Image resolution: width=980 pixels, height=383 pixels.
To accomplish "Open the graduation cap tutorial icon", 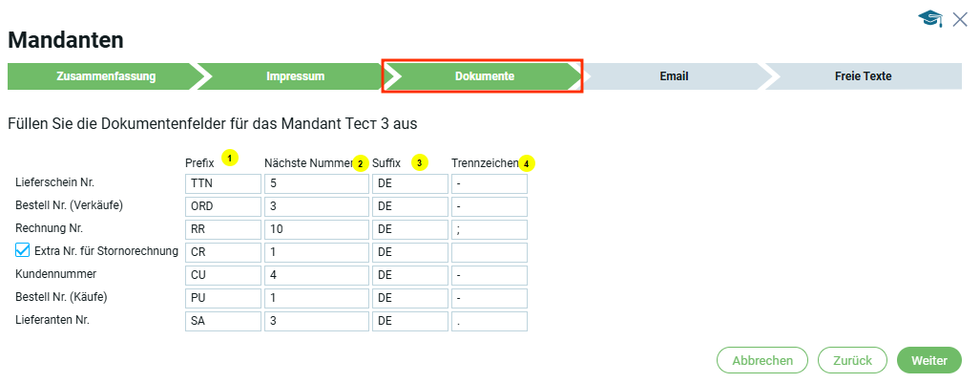I will click(x=930, y=18).
